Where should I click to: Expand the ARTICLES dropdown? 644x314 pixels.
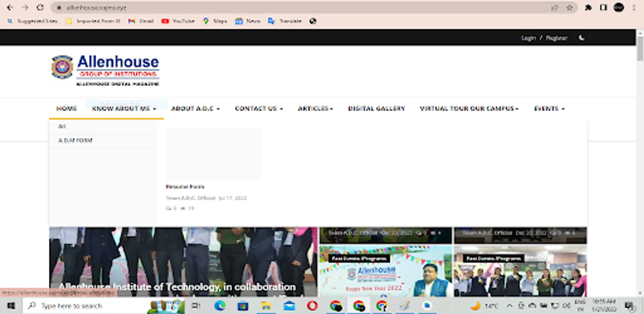pos(316,109)
